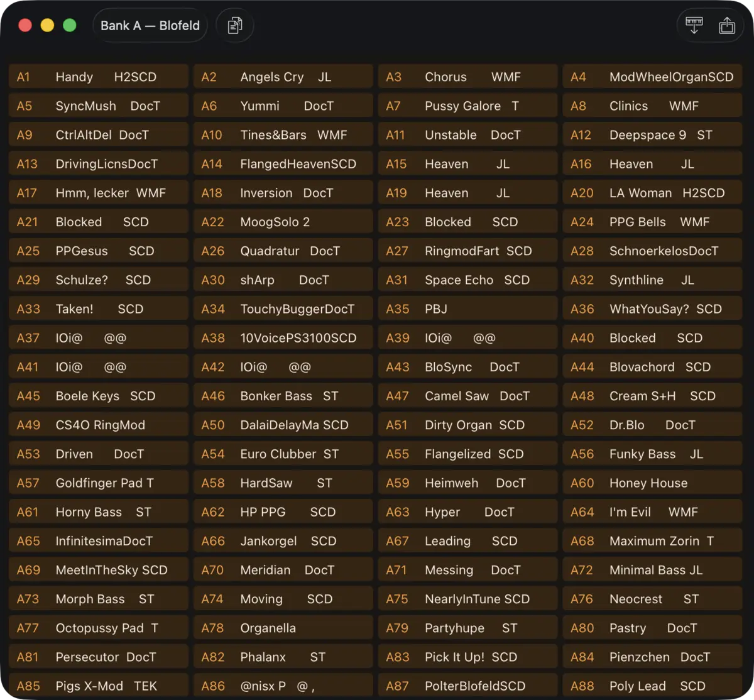754x700 pixels.
Task: Select patch A29 Schulze? SCD
Action: 99,280
